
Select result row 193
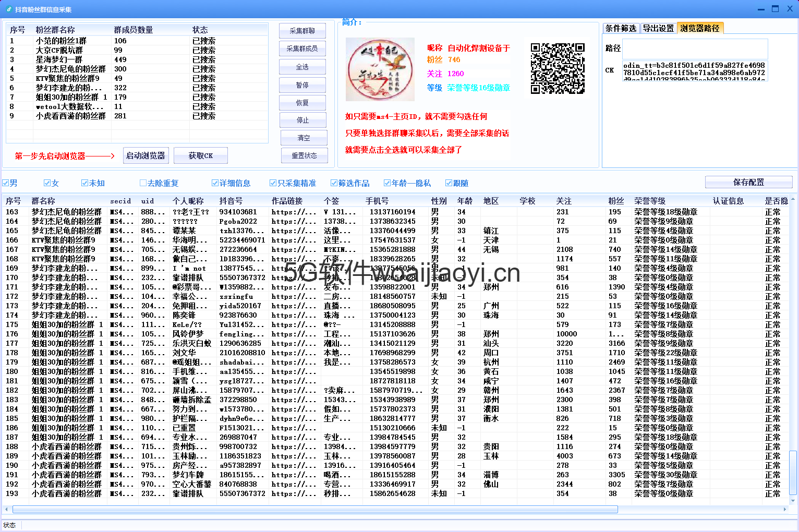(396, 493)
